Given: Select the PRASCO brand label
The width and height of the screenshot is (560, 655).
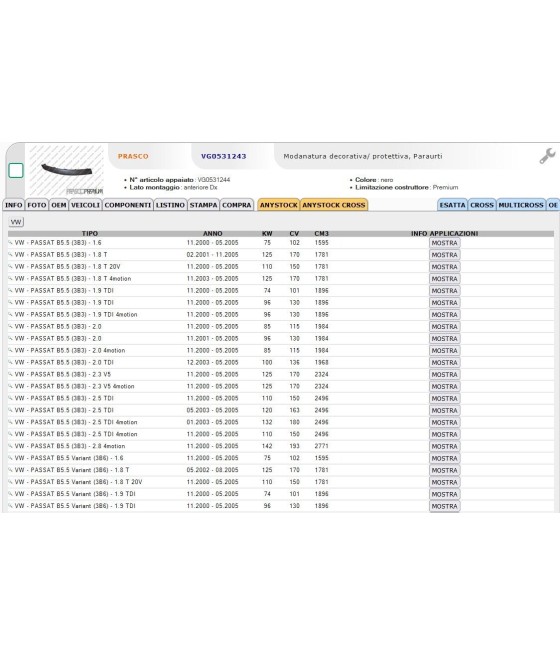Looking at the screenshot, I should 133,156.
